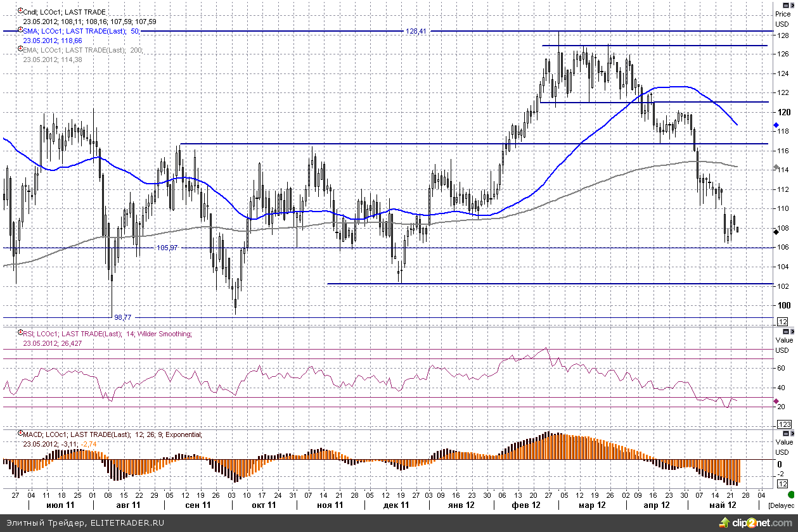Image resolution: width=798 pixels, height=532 pixels.
Task: Click the 128,41 horizontal line label
Action: coord(415,30)
